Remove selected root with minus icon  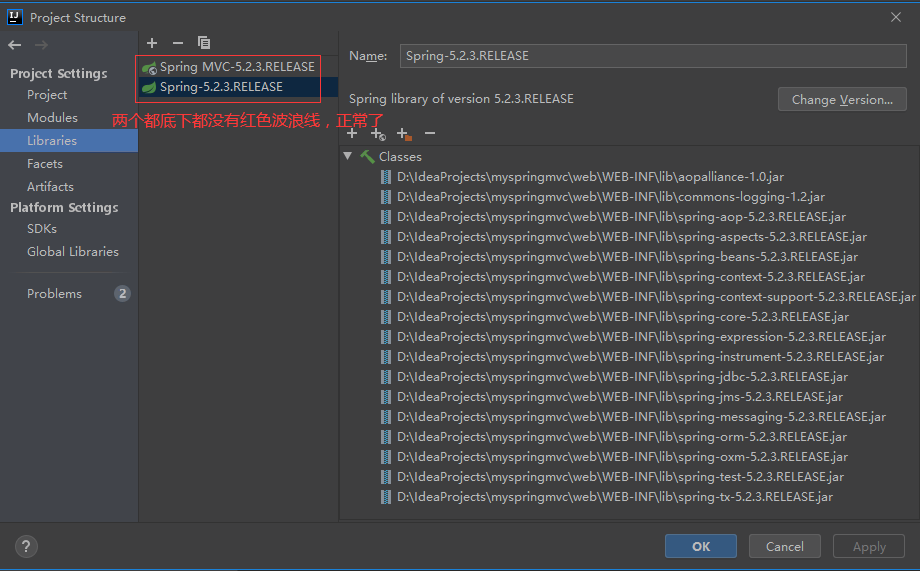point(430,134)
